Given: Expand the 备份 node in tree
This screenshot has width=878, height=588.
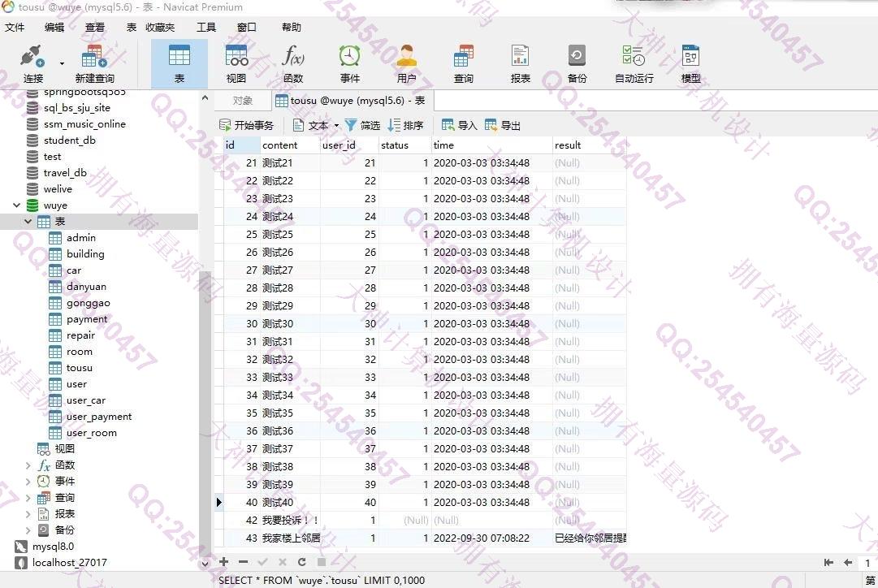Looking at the screenshot, I should pyautogui.click(x=28, y=530).
